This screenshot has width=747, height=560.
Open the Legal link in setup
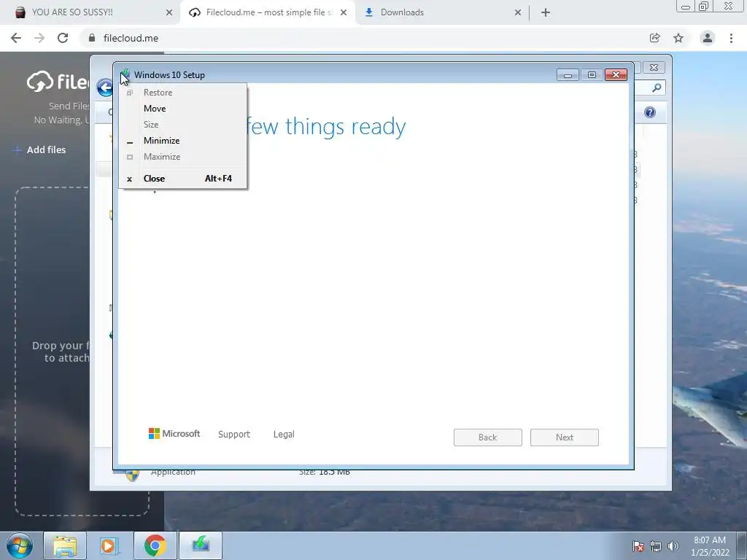[284, 435]
